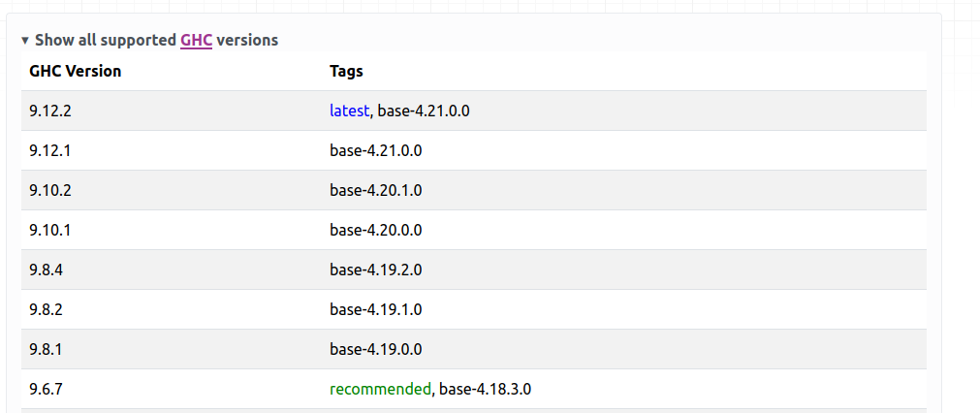Click the "Show all supported" summary text
980x413 pixels.
(106, 41)
